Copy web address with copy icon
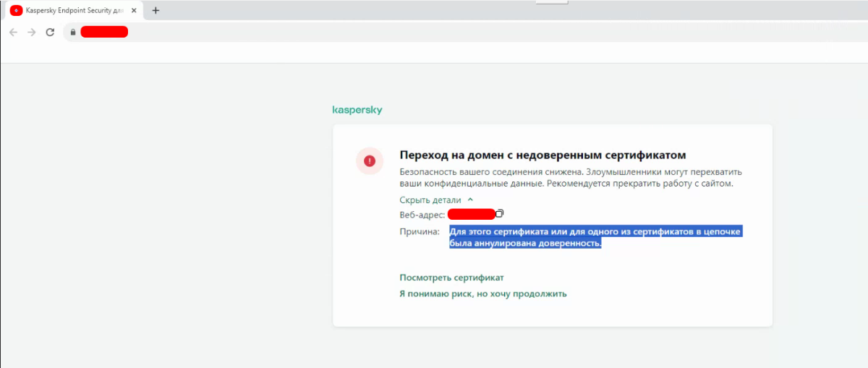 [x=499, y=213]
